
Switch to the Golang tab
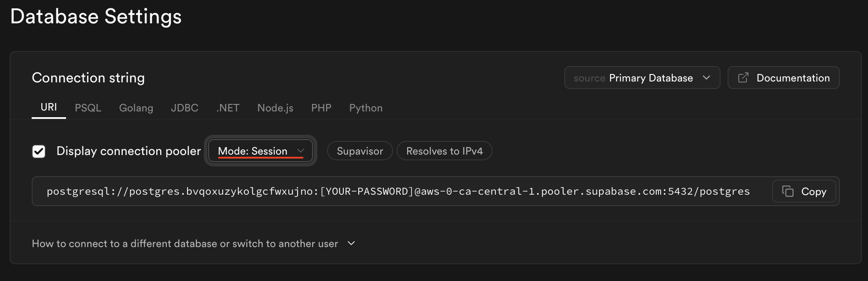pyautogui.click(x=136, y=108)
